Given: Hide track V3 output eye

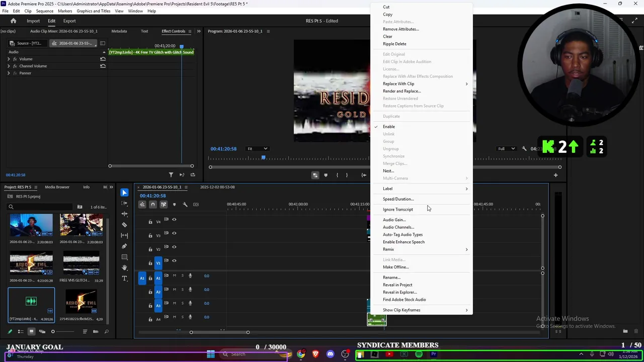Looking at the screenshot, I should point(174,233).
